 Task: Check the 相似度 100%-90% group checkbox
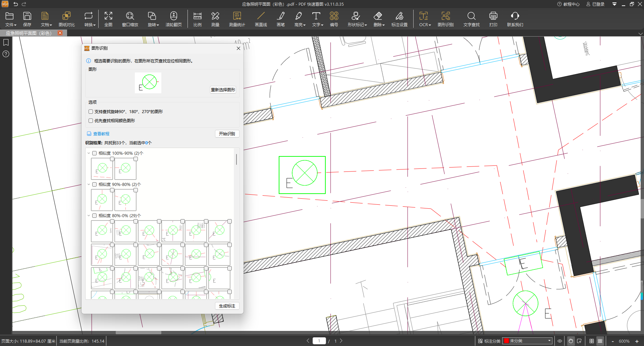click(95, 153)
